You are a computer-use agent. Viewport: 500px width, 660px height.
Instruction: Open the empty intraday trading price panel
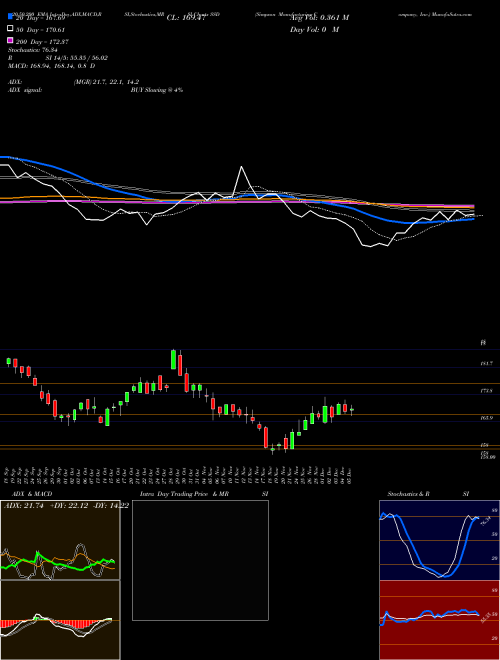(200, 560)
